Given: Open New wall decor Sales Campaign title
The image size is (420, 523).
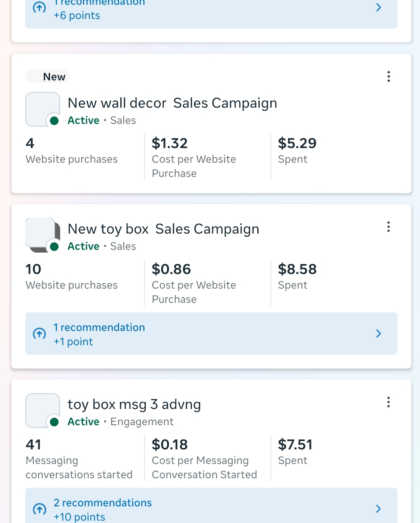Looking at the screenshot, I should coord(172,103).
